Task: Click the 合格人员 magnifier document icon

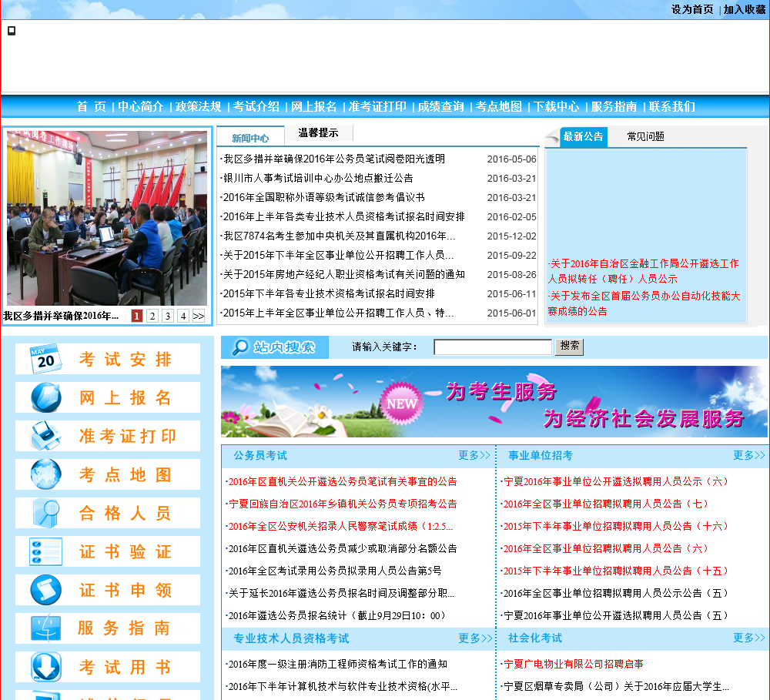Action: tap(45, 513)
